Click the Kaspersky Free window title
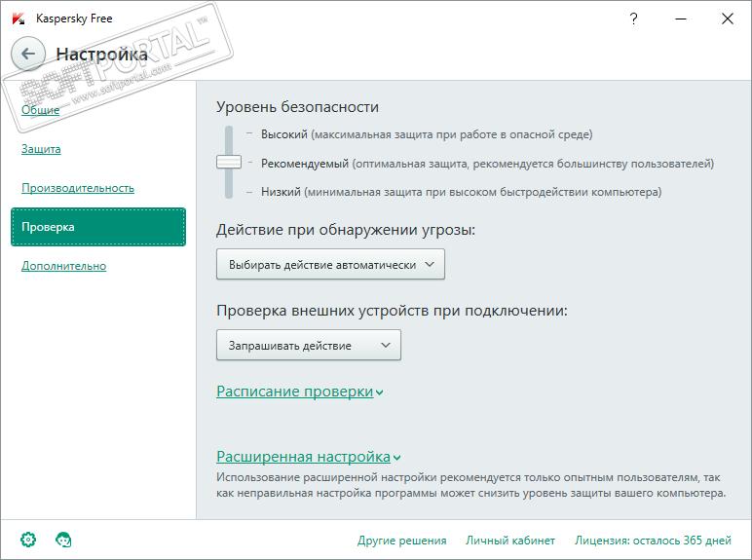Image resolution: width=752 pixels, height=560 pixels. pyautogui.click(x=74, y=19)
